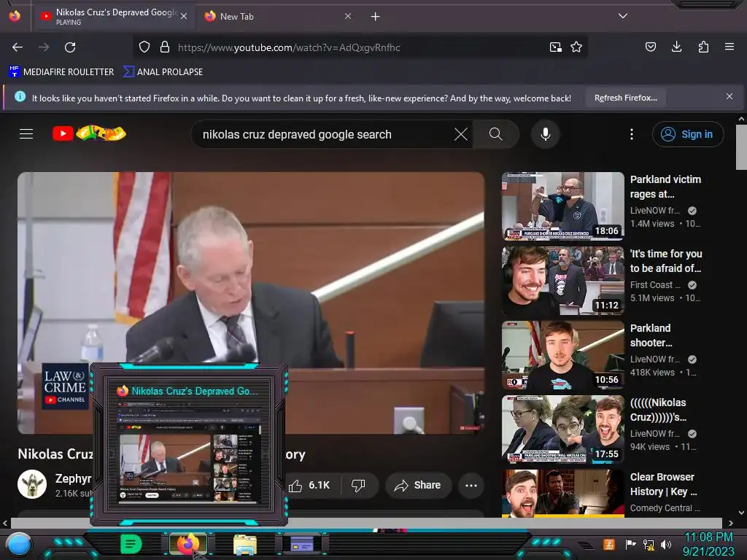Open File Explorer from the taskbar
Screen dimensions: 747x560
(x=245, y=544)
